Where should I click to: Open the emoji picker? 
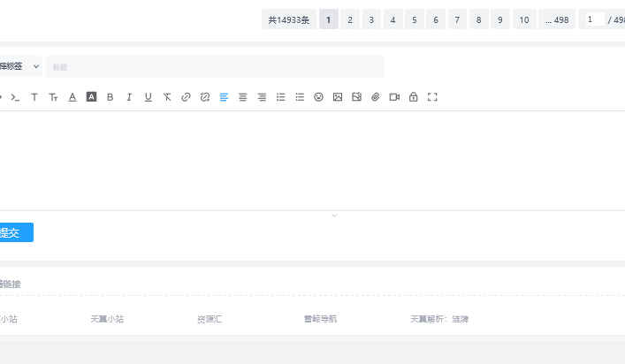coord(318,97)
